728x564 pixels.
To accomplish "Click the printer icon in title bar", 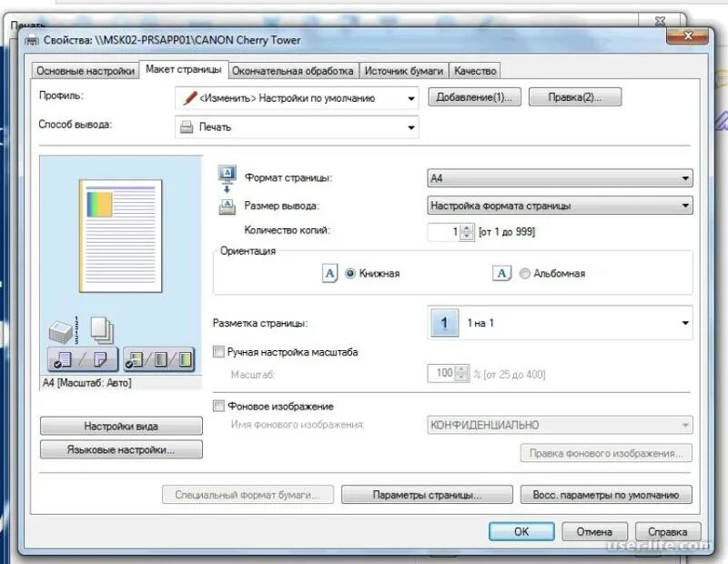I will point(32,41).
